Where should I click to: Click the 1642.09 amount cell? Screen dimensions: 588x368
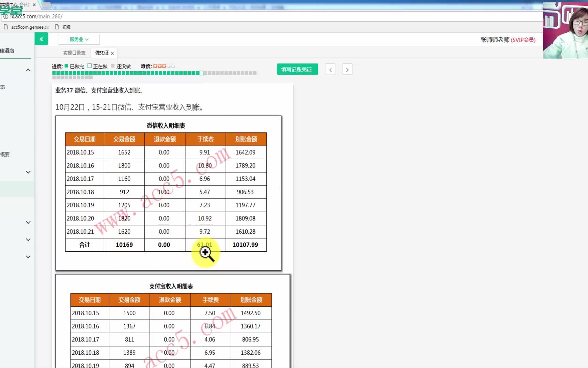coord(246,152)
